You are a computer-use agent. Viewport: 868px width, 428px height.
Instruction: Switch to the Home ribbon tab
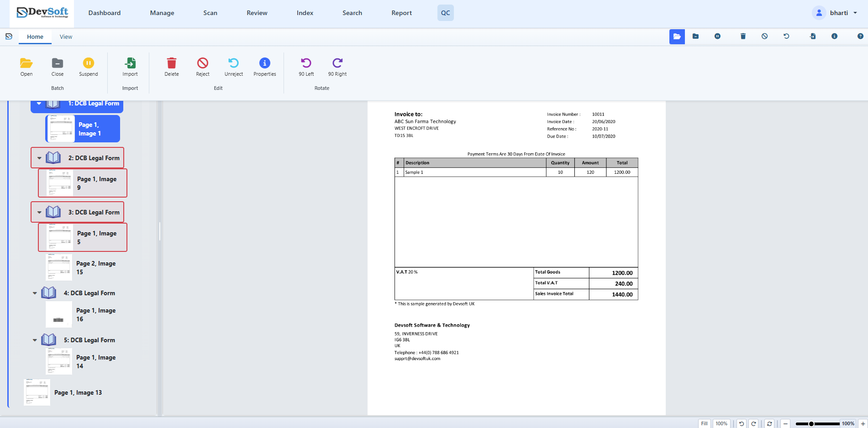tap(35, 37)
